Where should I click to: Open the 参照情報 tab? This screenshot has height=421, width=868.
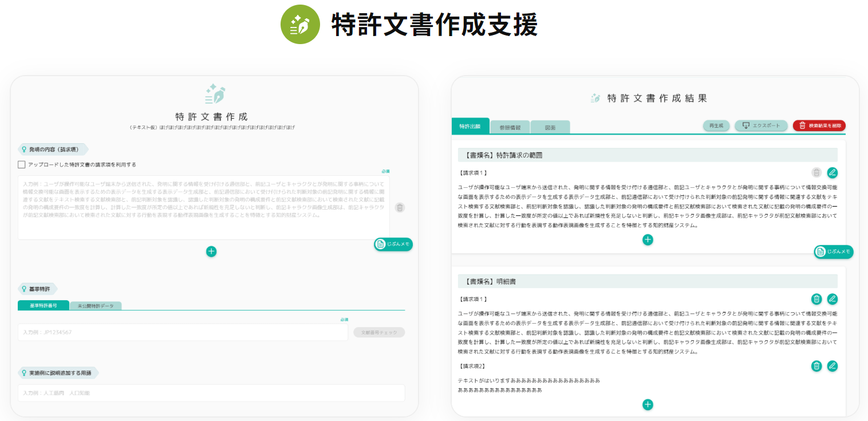pyautogui.click(x=510, y=127)
